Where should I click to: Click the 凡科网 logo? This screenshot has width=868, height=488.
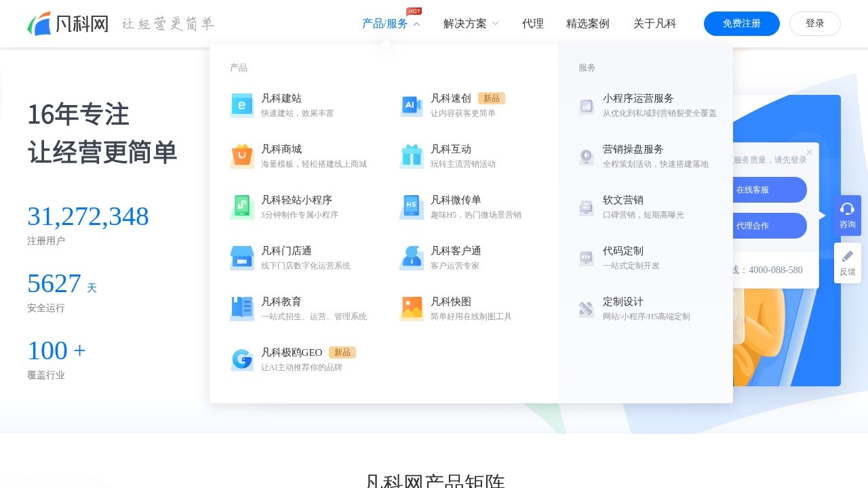67,23
